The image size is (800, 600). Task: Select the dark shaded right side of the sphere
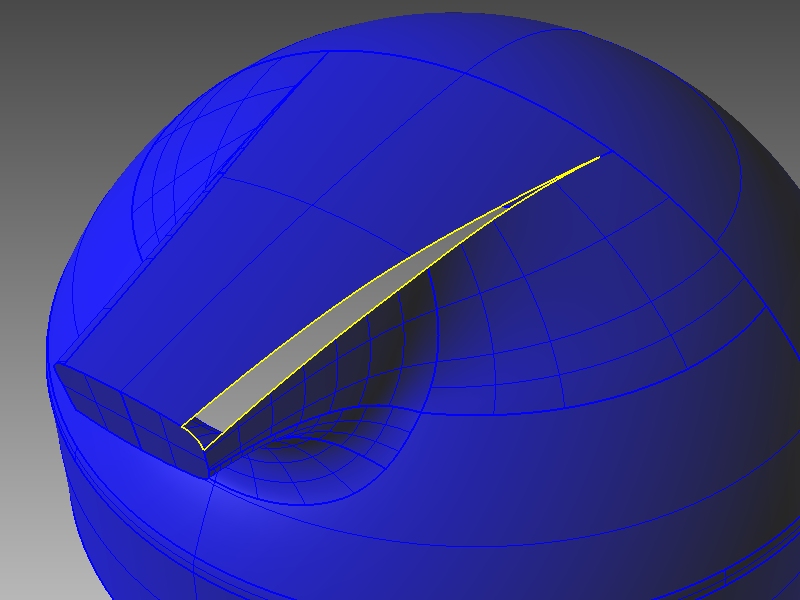(x=740, y=380)
